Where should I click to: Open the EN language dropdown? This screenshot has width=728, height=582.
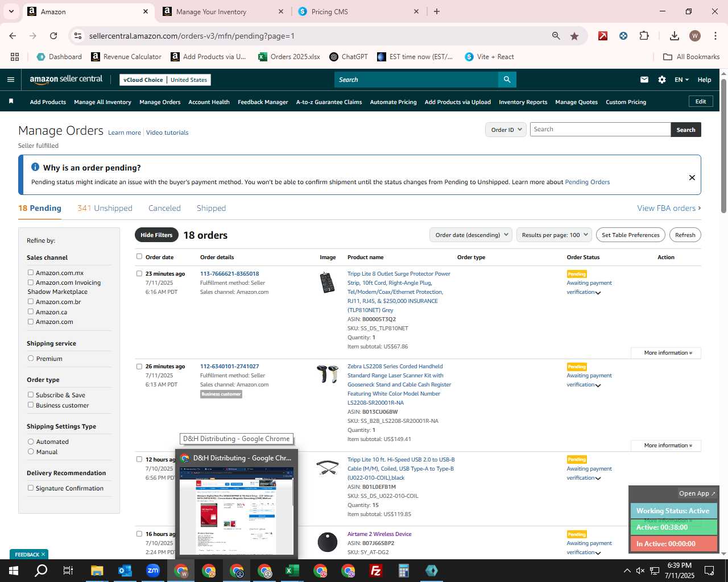(681, 80)
